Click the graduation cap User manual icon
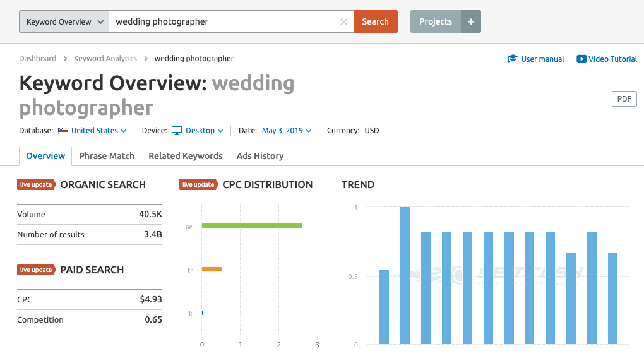Screen dimensions: 644x363 coord(512,59)
